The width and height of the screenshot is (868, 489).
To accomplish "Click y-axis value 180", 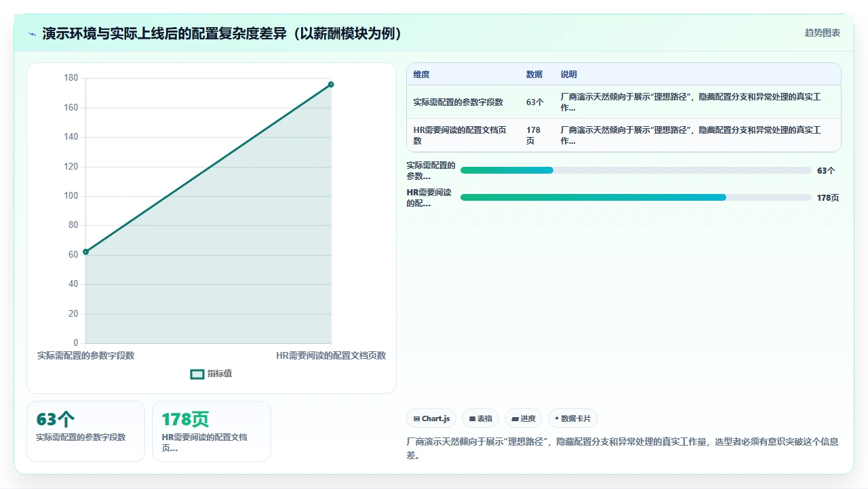I will point(71,78).
